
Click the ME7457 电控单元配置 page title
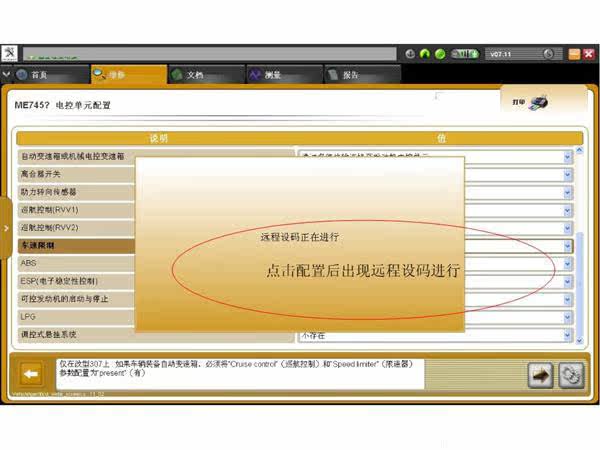(x=62, y=105)
